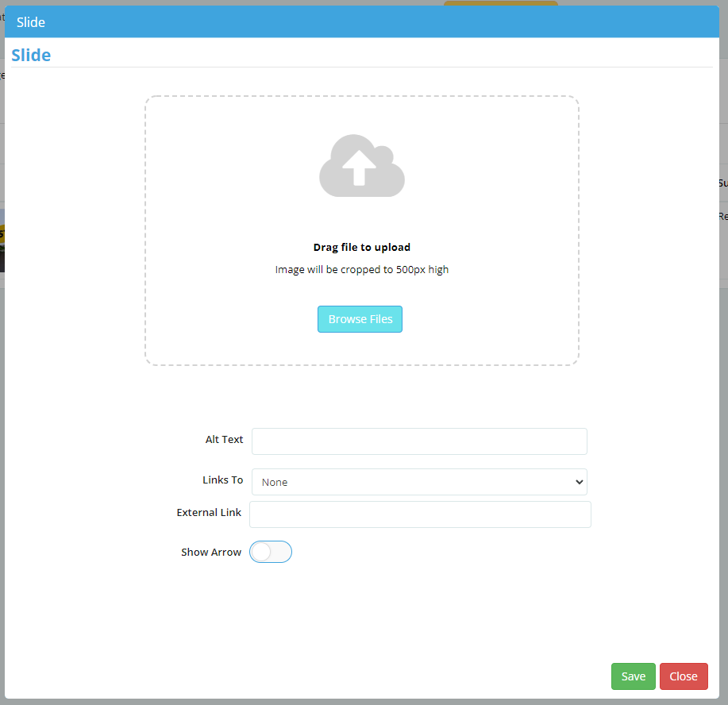The height and width of the screenshot is (705, 728).
Task: Click the Links To dropdown chevron arrow
Action: point(579,482)
